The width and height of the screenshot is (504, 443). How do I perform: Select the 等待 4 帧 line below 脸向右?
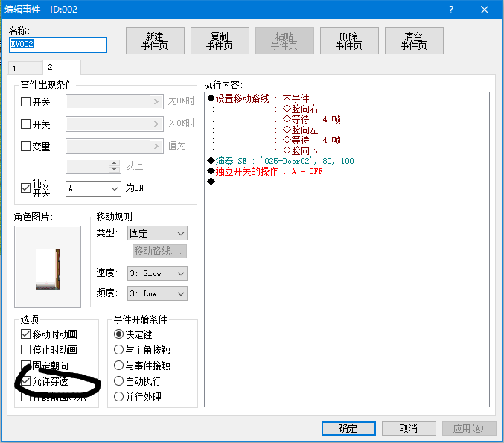[x=311, y=119]
